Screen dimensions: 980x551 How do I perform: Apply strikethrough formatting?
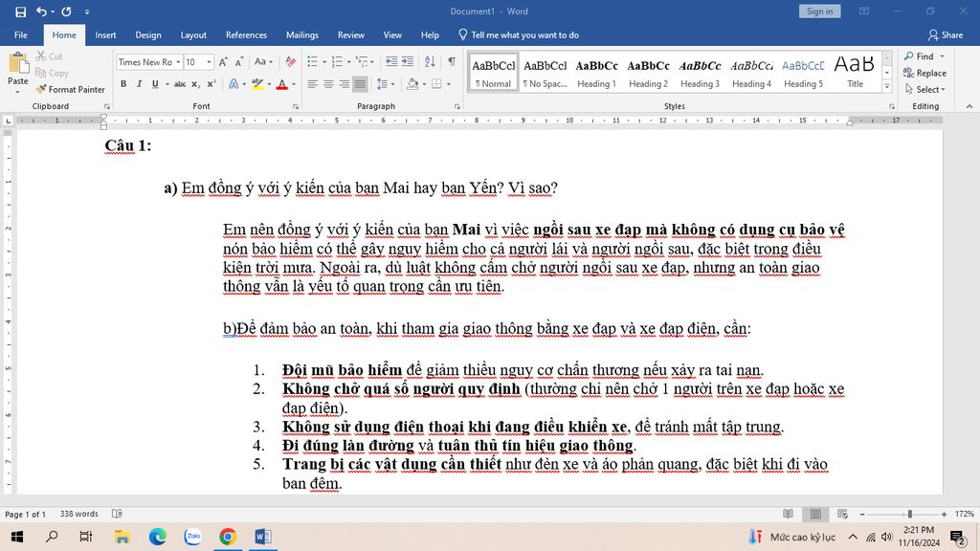[180, 84]
